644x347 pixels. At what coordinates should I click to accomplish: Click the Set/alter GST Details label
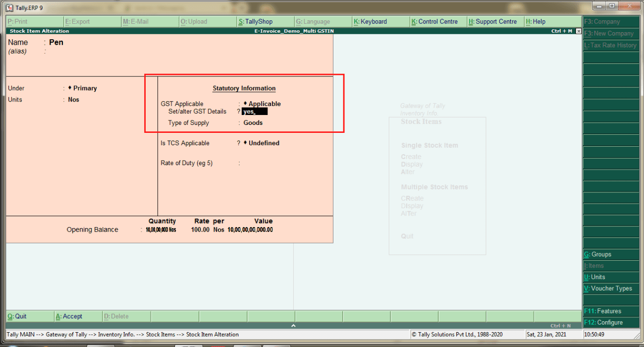197,112
